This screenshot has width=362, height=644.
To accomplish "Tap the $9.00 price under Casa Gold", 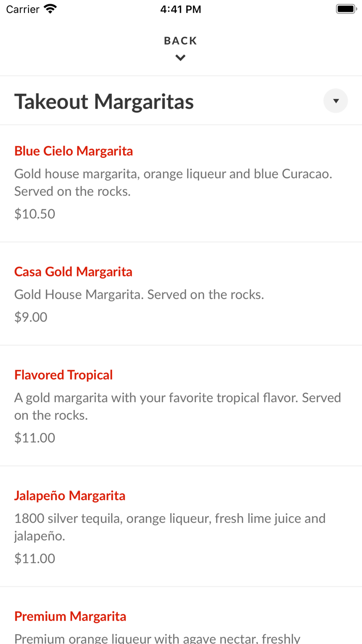I will tap(31, 316).
